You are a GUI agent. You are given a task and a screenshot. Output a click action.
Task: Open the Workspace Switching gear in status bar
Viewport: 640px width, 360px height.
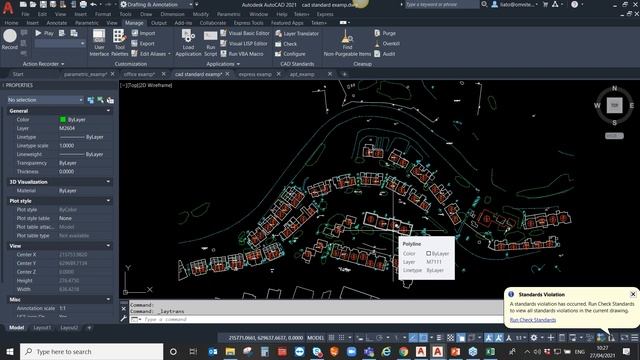[534, 338]
